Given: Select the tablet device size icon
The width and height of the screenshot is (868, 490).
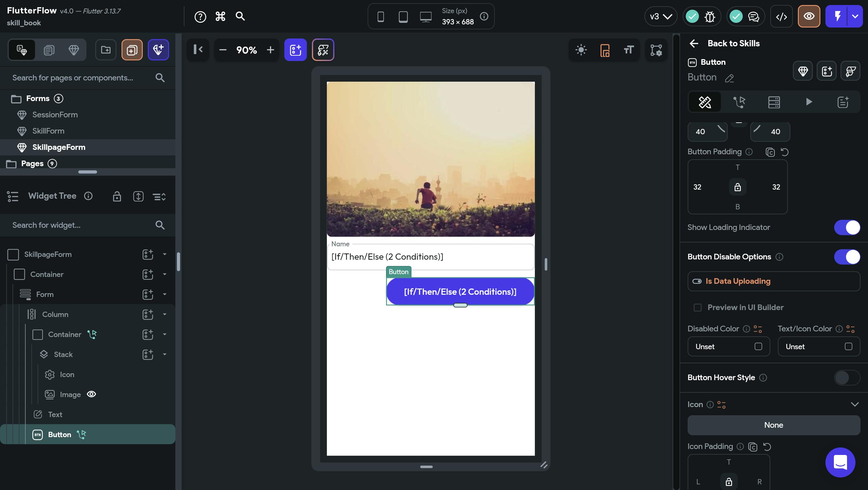Looking at the screenshot, I should 403,17.
